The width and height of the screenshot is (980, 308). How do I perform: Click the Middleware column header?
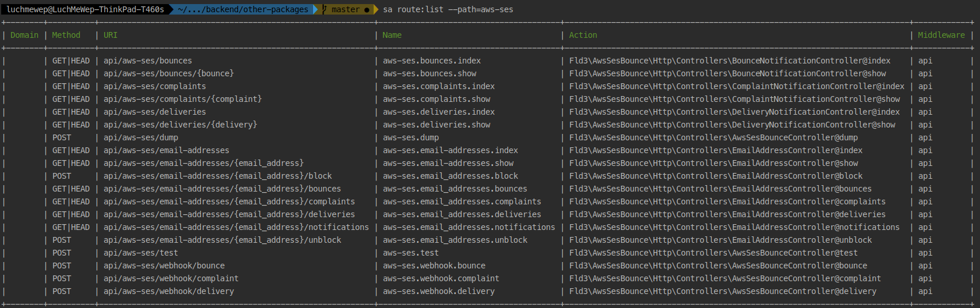click(941, 35)
